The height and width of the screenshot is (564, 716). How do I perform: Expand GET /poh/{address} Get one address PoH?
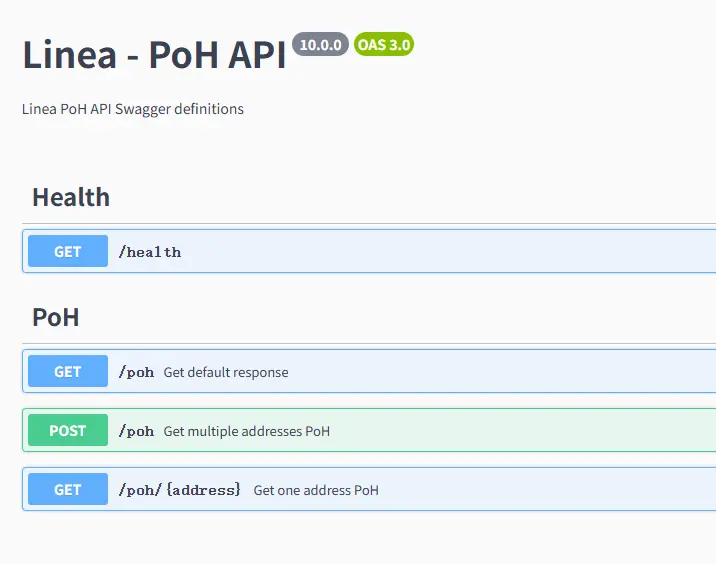tap(369, 489)
